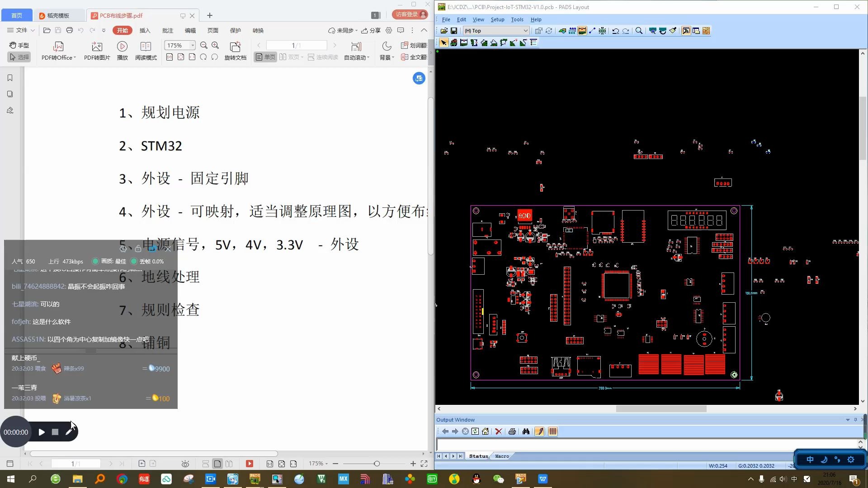868x488 pixels.
Task: Open find with the binoculars icon in Output Window
Action: 526,432
